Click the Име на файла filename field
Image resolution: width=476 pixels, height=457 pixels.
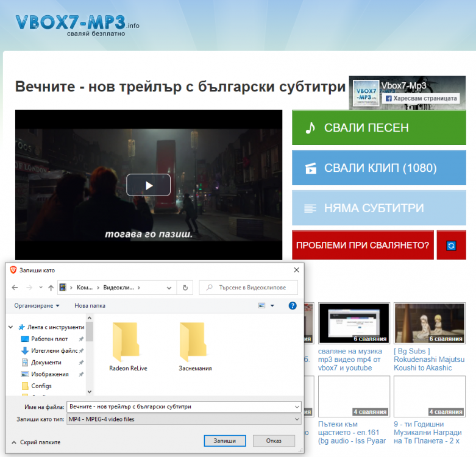pyautogui.click(x=183, y=406)
